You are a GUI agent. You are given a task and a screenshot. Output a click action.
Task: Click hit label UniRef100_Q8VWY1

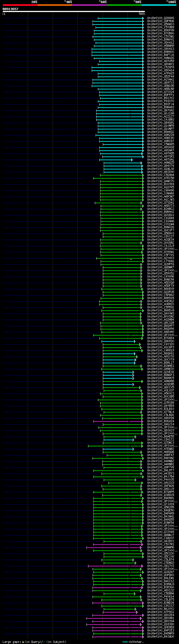click(x=161, y=64)
